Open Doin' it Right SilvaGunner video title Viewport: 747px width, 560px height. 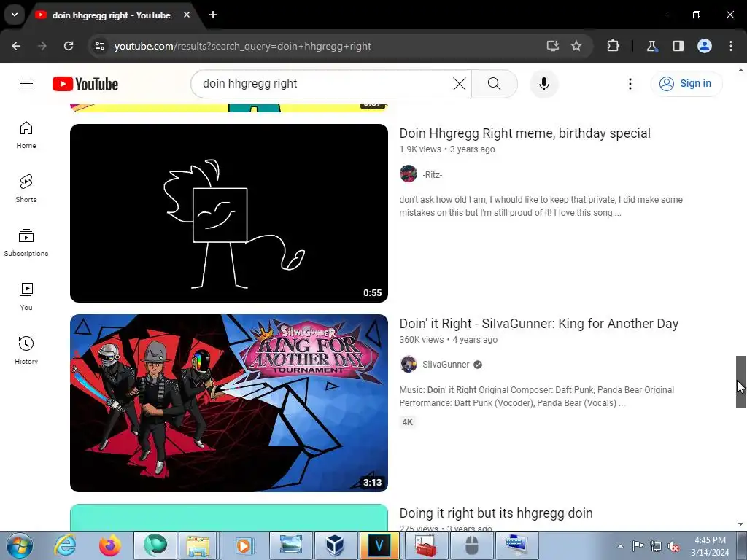tap(539, 324)
